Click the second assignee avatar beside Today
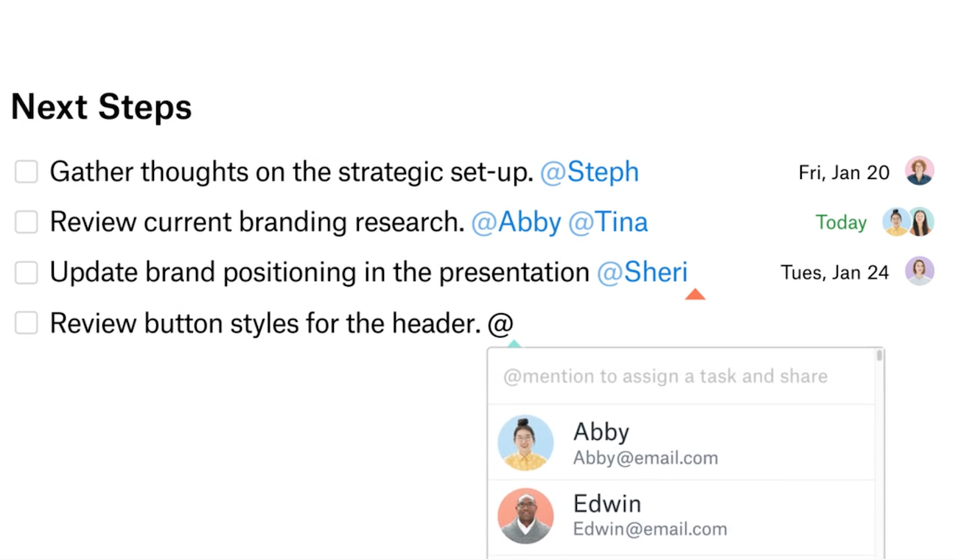958x560 pixels. [920, 222]
